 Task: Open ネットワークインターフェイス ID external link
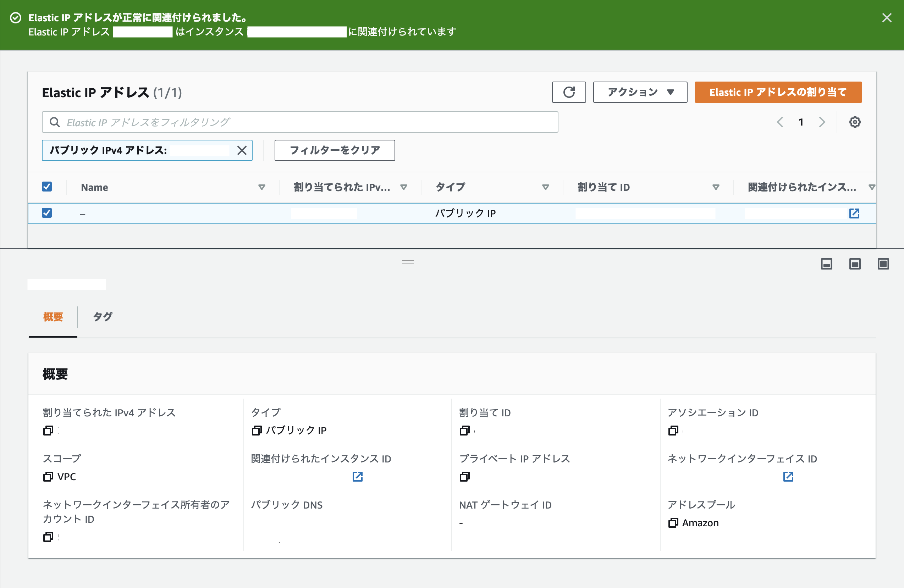tap(788, 477)
